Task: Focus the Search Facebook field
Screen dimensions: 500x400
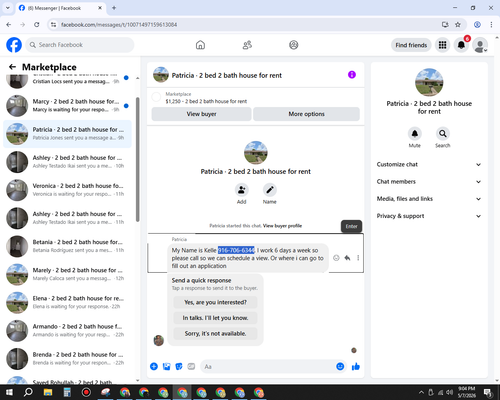Action: (x=80, y=45)
